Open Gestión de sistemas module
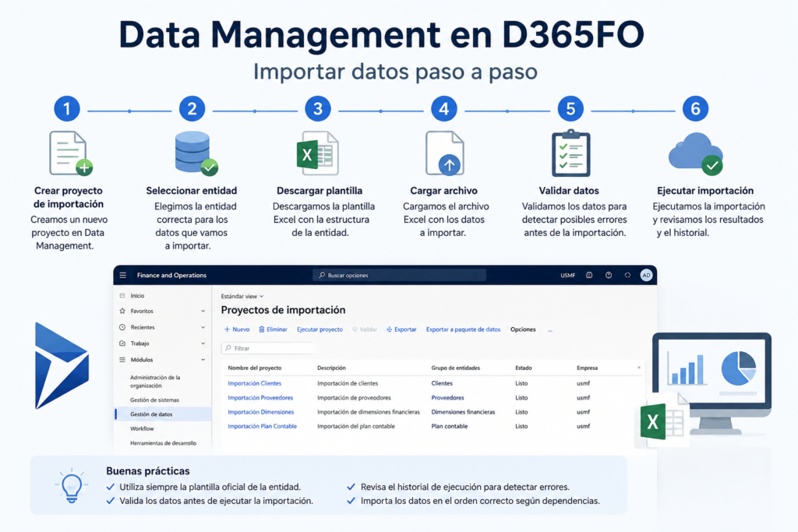This screenshot has height=532, width=798. (155, 400)
